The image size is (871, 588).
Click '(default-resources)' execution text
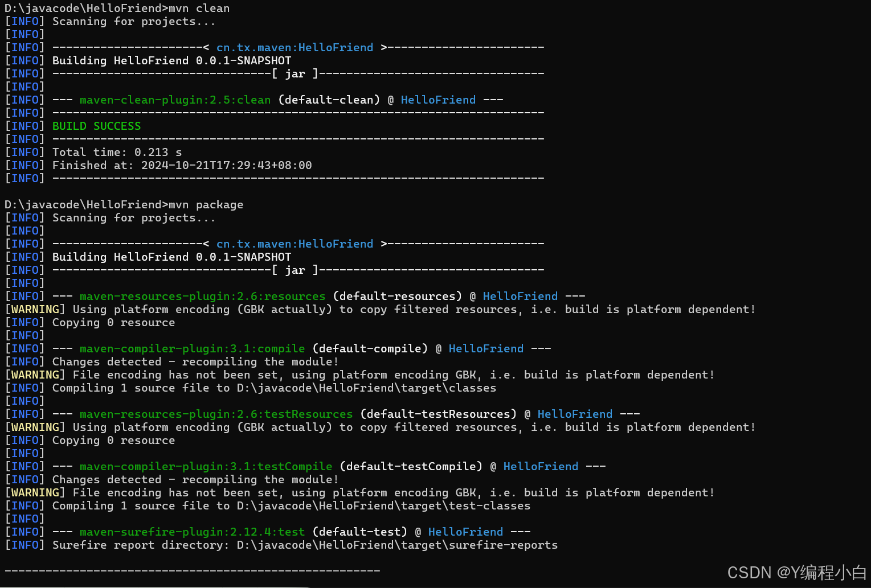click(x=398, y=297)
